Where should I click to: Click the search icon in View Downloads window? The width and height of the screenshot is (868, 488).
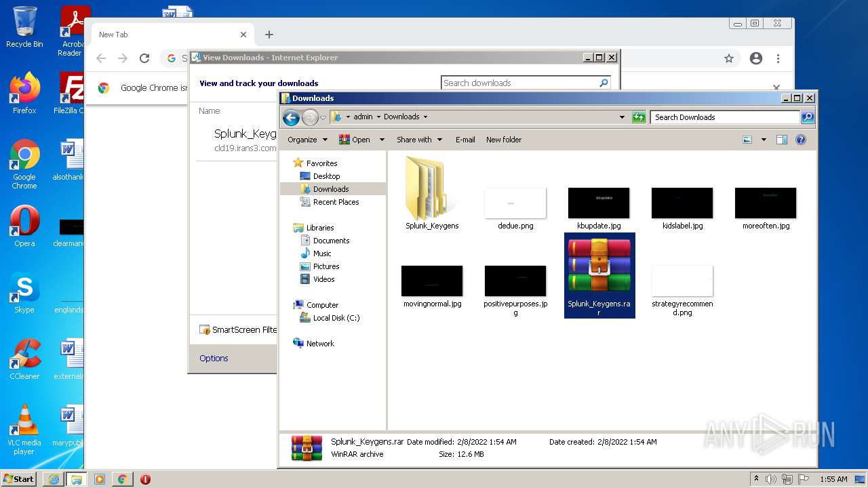click(x=604, y=83)
